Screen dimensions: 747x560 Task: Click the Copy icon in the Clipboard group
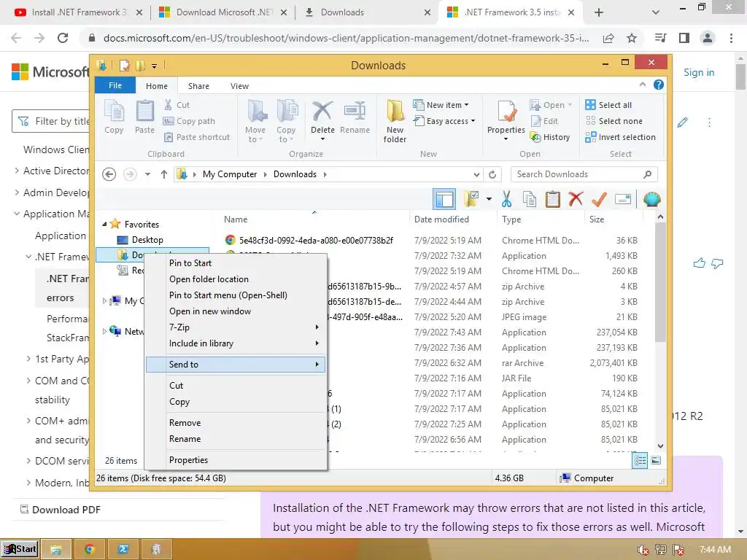coord(114,117)
